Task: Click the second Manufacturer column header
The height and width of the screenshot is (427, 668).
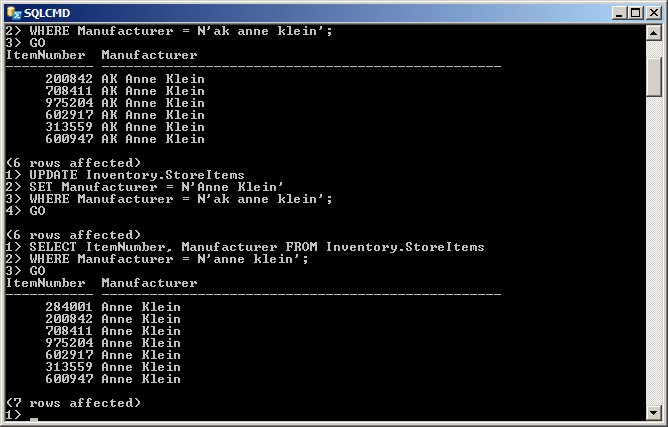Action: (149, 283)
